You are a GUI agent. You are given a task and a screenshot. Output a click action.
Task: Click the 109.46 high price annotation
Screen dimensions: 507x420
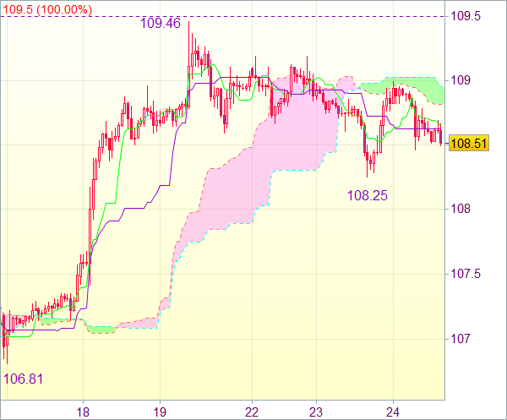(161, 24)
